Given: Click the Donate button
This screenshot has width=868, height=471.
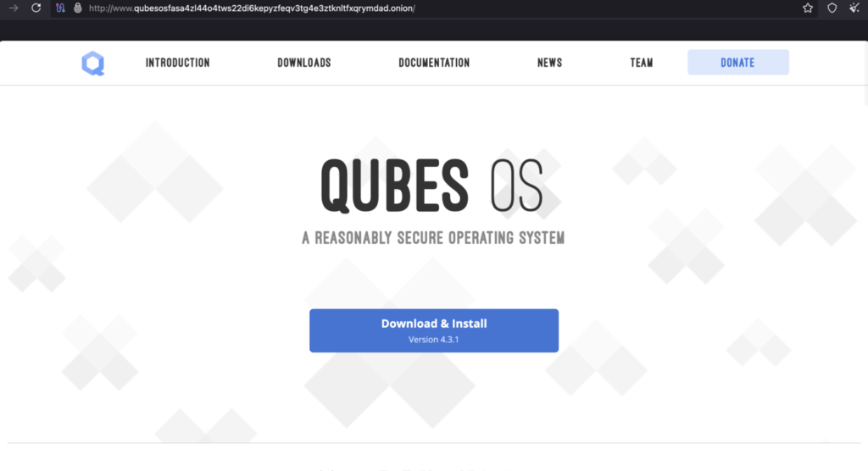Looking at the screenshot, I should coord(738,63).
